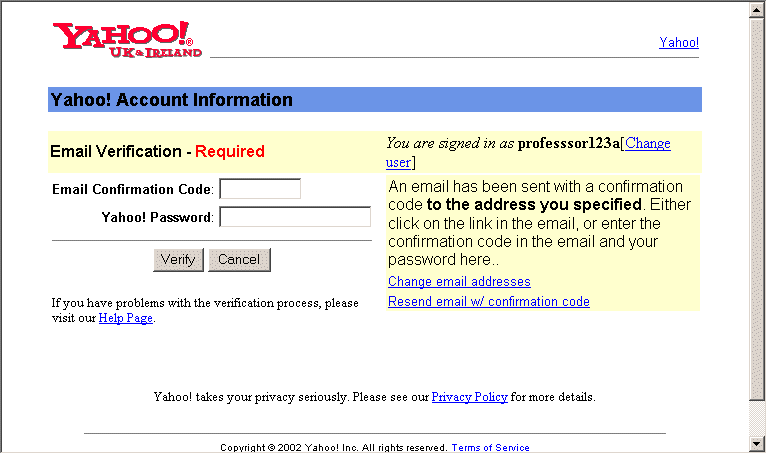Click the professsor123a username text
This screenshot has height=454, width=767.
pos(568,143)
